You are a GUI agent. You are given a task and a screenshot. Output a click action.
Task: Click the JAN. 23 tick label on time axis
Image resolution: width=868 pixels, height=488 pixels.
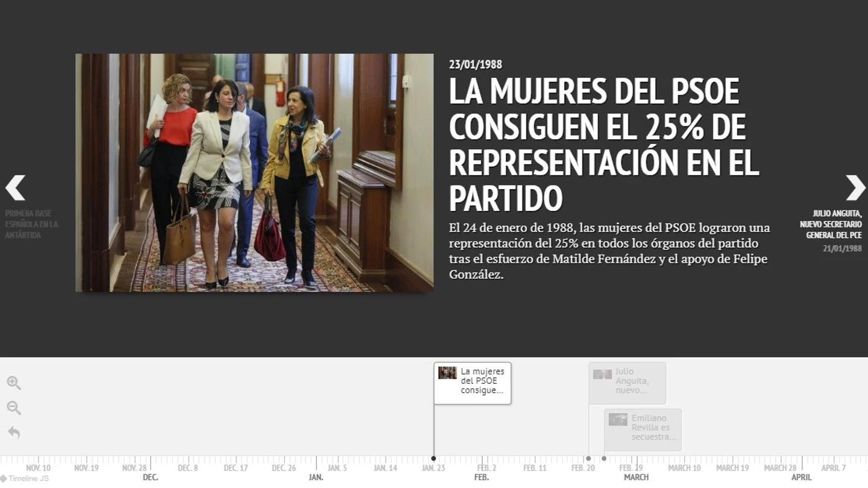click(433, 468)
